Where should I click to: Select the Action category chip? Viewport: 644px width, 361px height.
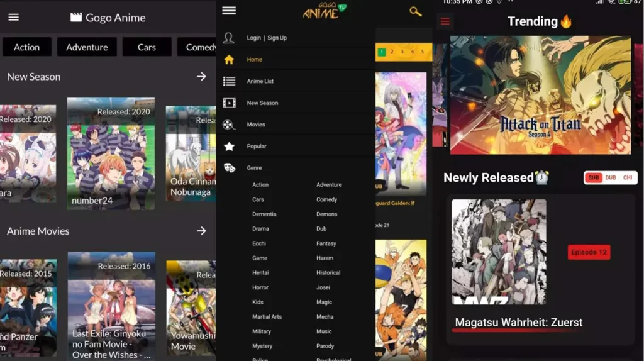tap(26, 47)
